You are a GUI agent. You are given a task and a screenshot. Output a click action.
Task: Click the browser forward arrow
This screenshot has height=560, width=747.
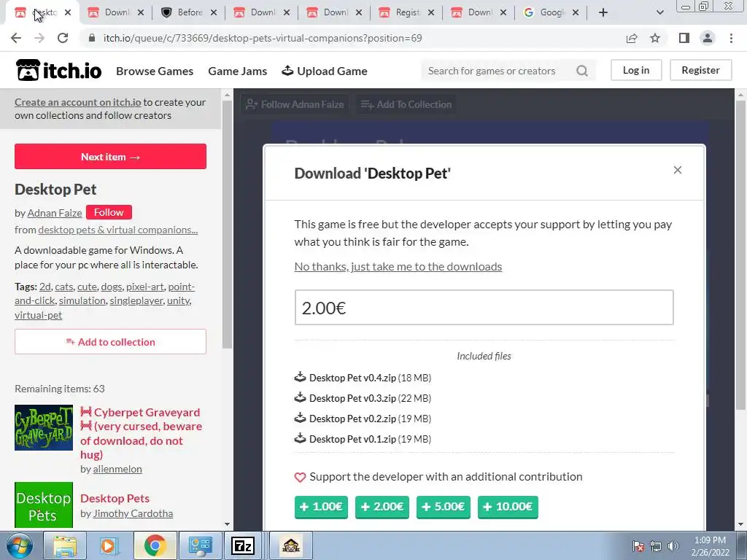39,38
